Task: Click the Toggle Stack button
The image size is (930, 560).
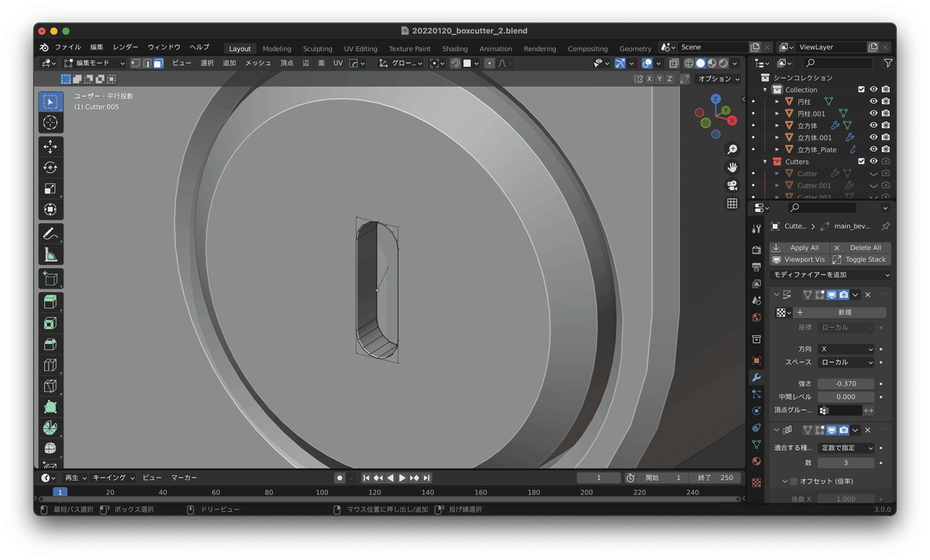Action: pos(860,259)
